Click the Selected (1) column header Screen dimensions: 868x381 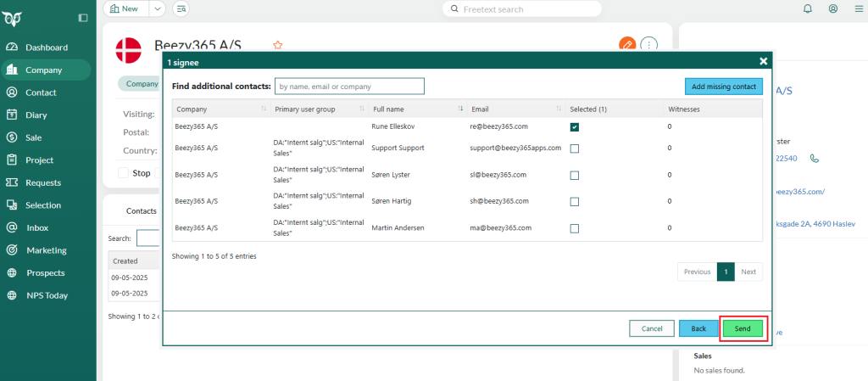tap(615, 109)
